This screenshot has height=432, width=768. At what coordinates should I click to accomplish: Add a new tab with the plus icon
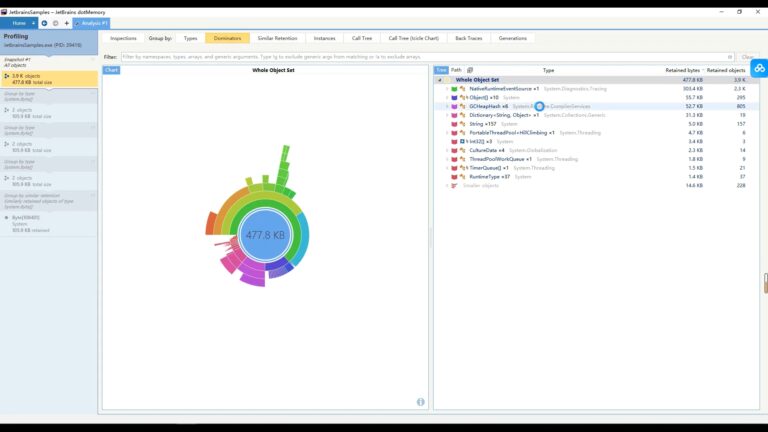pos(67,23)
